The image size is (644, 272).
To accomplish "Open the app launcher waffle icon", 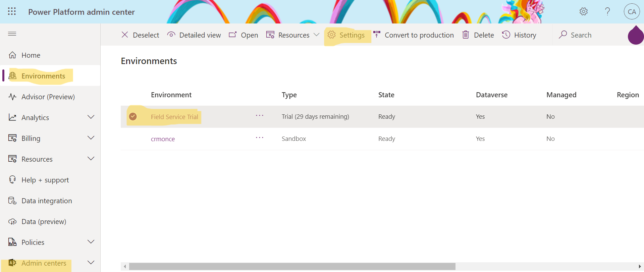I will (12, 11).
